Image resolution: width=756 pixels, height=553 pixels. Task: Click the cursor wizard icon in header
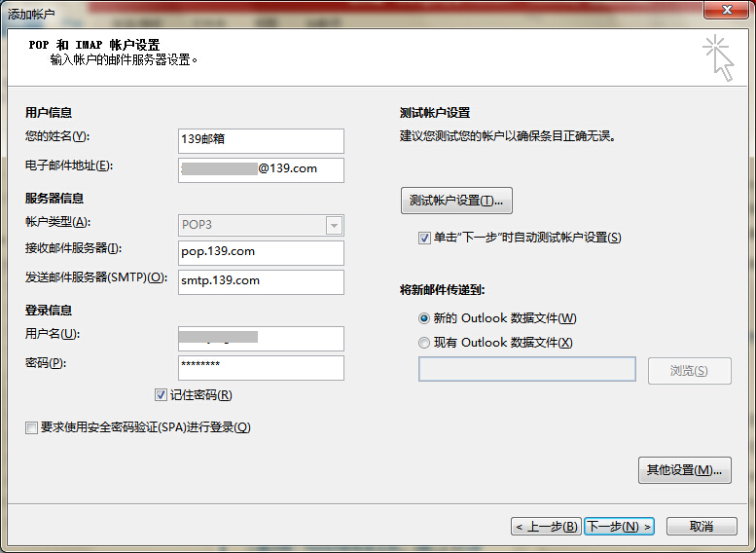pyautogui.click(x=718, y=57)
